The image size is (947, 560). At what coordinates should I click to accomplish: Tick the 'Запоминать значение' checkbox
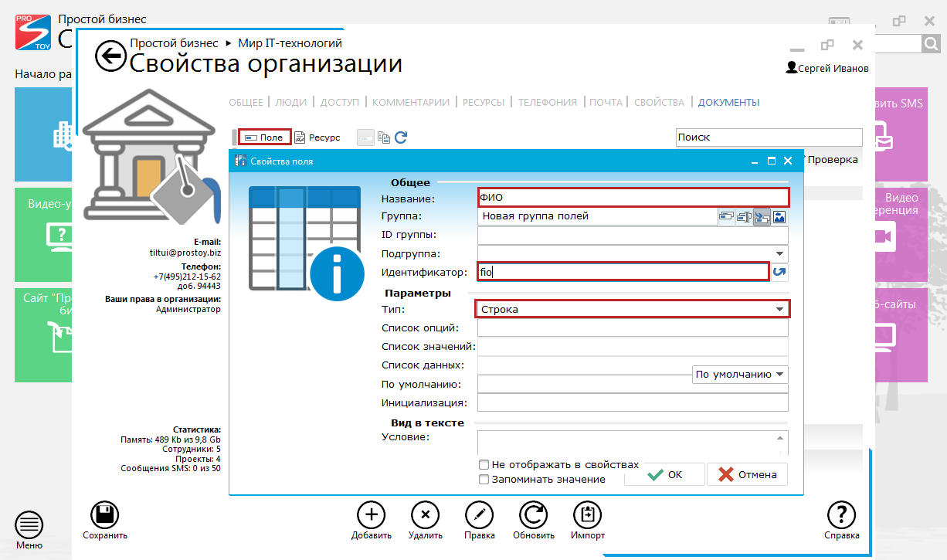484,480
